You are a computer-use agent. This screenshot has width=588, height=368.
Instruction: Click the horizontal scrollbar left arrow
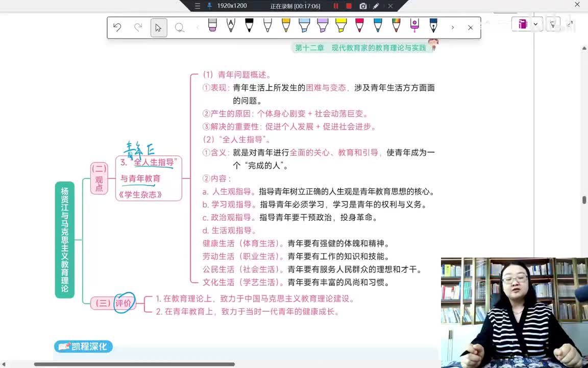(x=3, y=364)
